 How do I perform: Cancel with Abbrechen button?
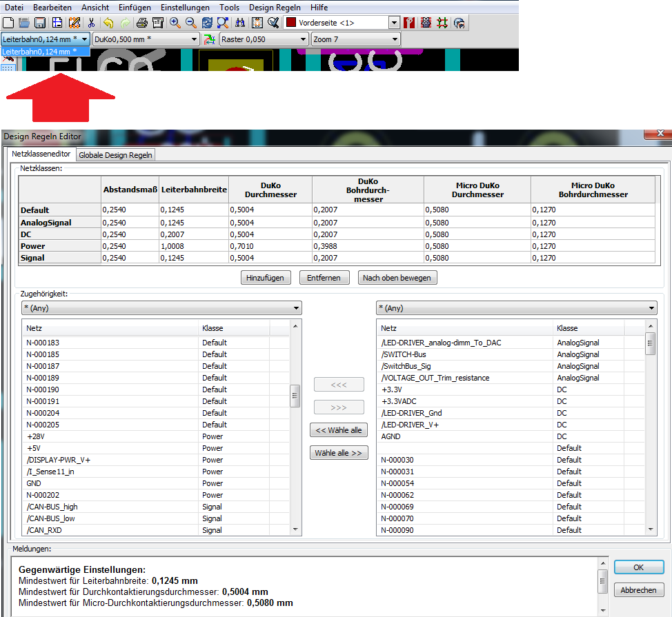point(639,589)
